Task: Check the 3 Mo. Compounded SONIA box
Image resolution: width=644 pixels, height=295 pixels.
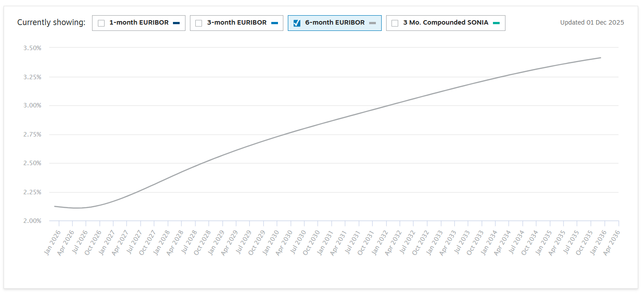Action: coord(395,23)
